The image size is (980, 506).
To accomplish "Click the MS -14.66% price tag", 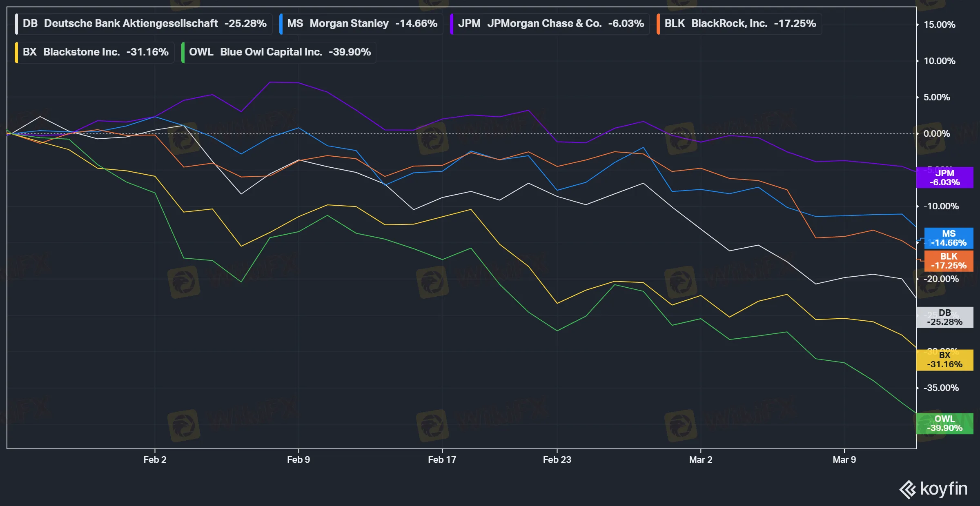I will [948, 238].
